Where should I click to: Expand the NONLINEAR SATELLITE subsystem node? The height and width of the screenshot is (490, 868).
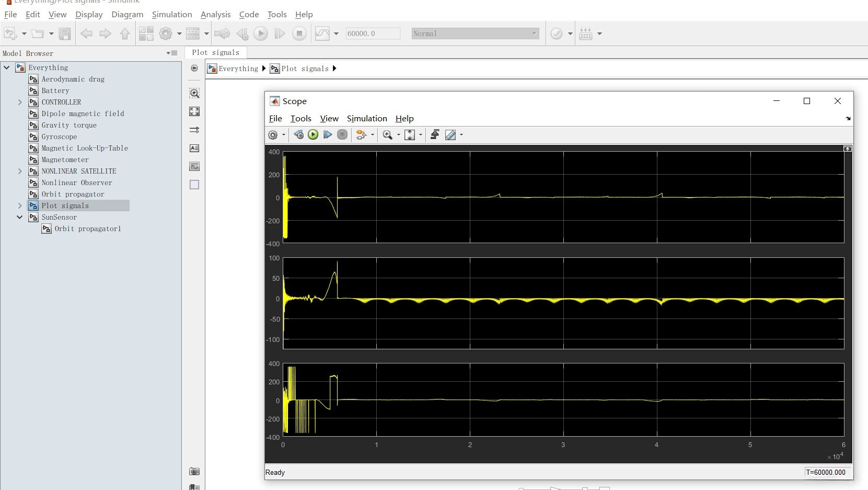click(20, 171)
